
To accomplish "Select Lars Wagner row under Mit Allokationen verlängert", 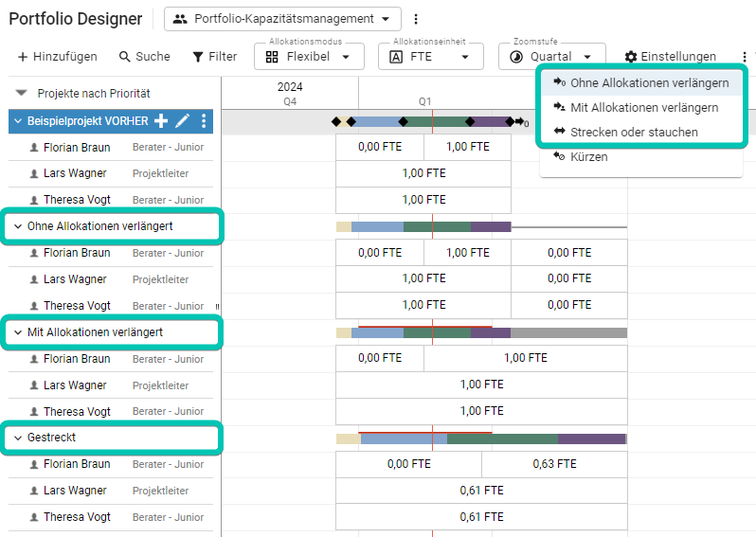I will point(111,385).
